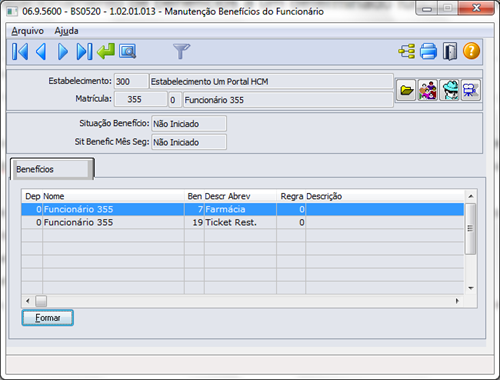The width and height of the screenshot is (500, 380).
Task: Click the Formar button
Action: point(48,318)
